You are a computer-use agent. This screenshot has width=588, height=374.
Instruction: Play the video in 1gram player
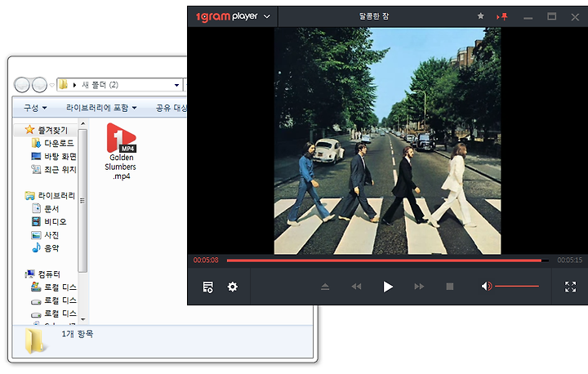click(x=388, y=287)
